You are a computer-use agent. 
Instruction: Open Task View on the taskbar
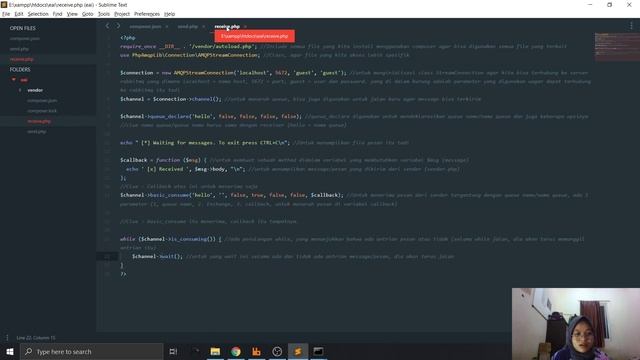click(x=173, y=351)
